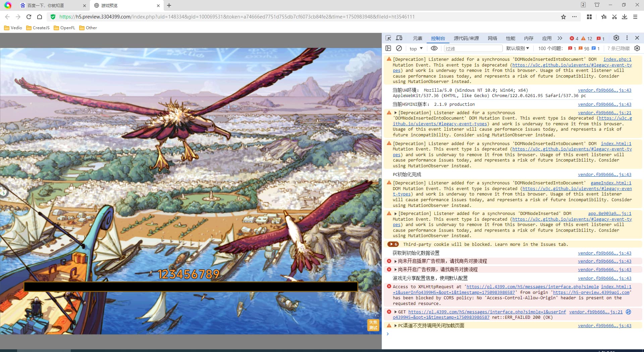Open the address bar more-options ellipsis
This screenshot has height=352, width=644.
[574, 17]
